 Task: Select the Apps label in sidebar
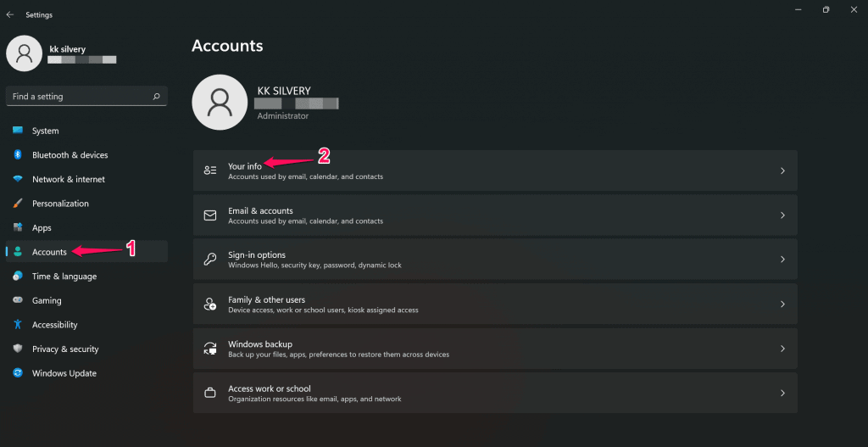pos(42,227)
